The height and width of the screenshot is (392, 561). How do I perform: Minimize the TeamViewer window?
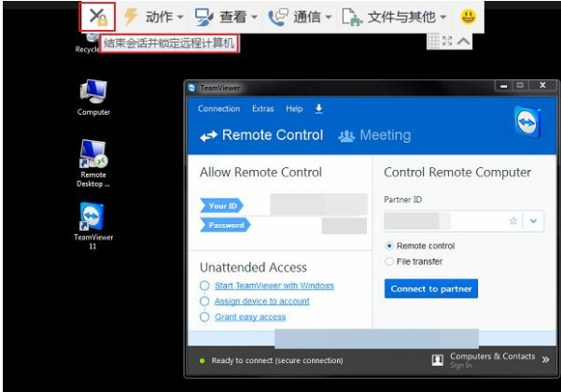(x=504, y=86)
